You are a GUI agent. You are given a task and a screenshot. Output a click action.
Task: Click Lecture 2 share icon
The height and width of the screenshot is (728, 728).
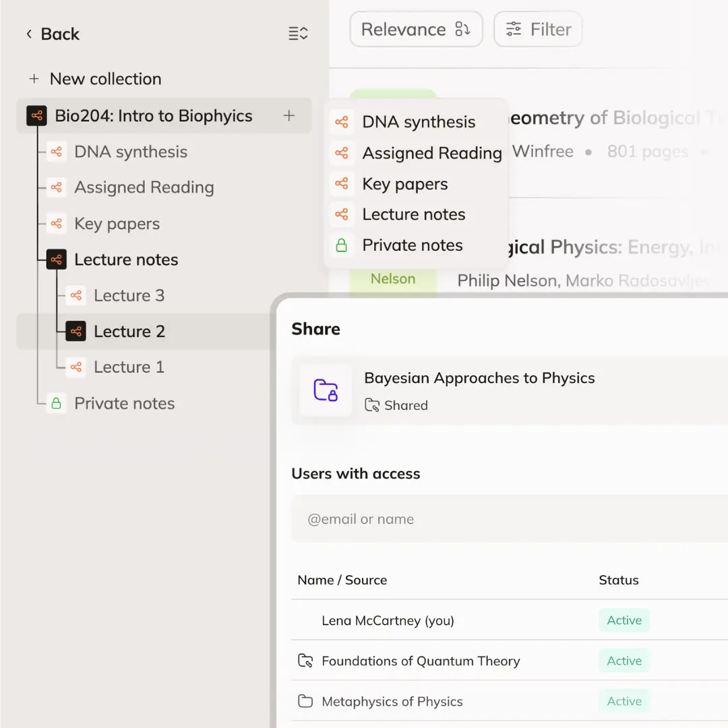point(76,331)
